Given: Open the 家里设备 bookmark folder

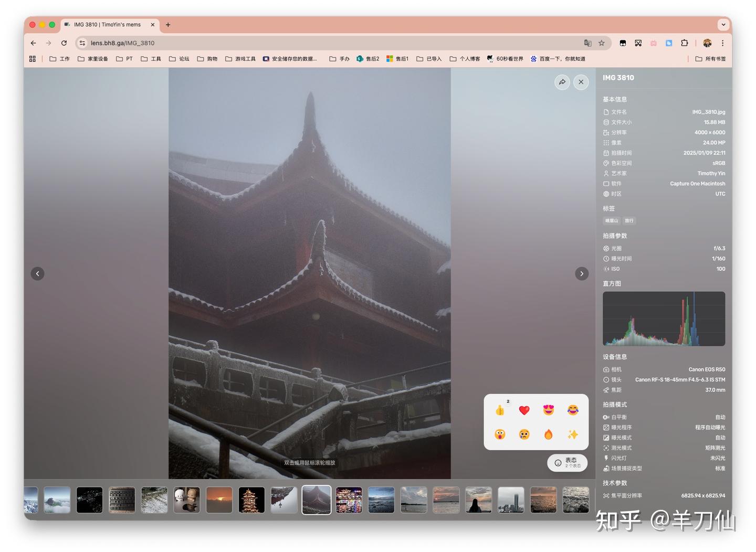Looking at the screenshot, I should [x=93, y=59].
